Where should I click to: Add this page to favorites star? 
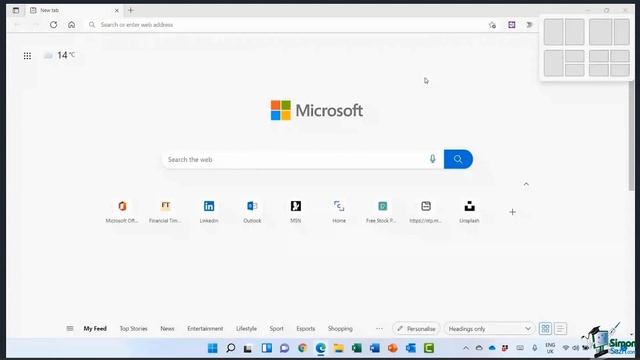pos(492,25)
